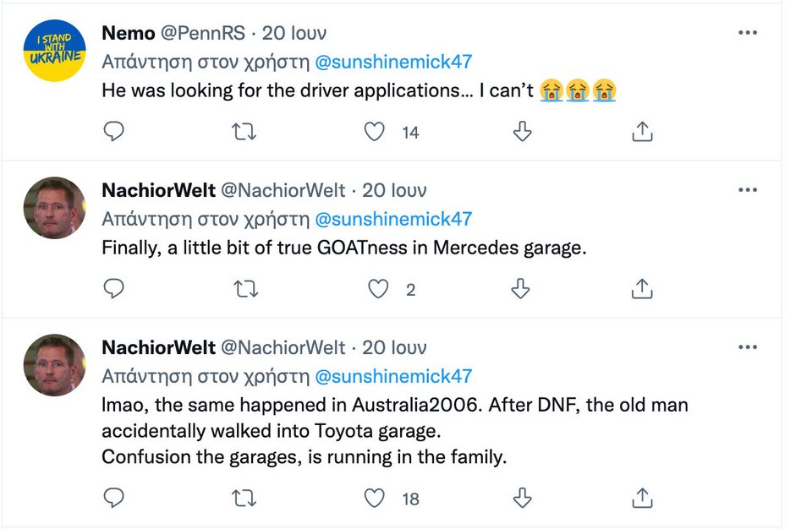Screen dimensions: 812x529
Task: Reply to the GOATness in Mercedes tweet
Action: point(113,289)
